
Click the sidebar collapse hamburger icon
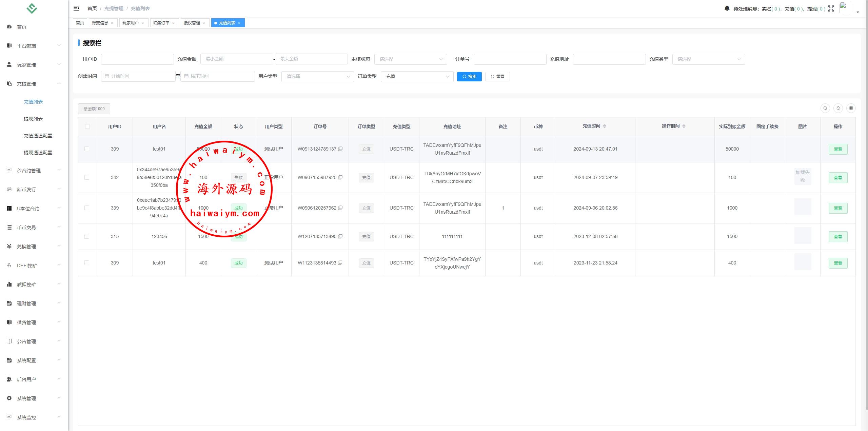click(76, 8)
